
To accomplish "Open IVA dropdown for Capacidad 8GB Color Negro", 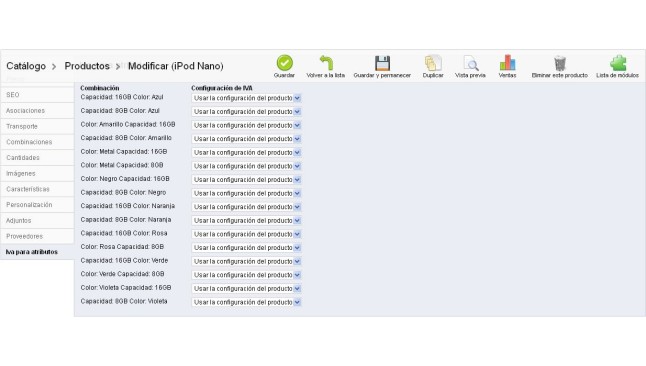I will coord(246,193).
